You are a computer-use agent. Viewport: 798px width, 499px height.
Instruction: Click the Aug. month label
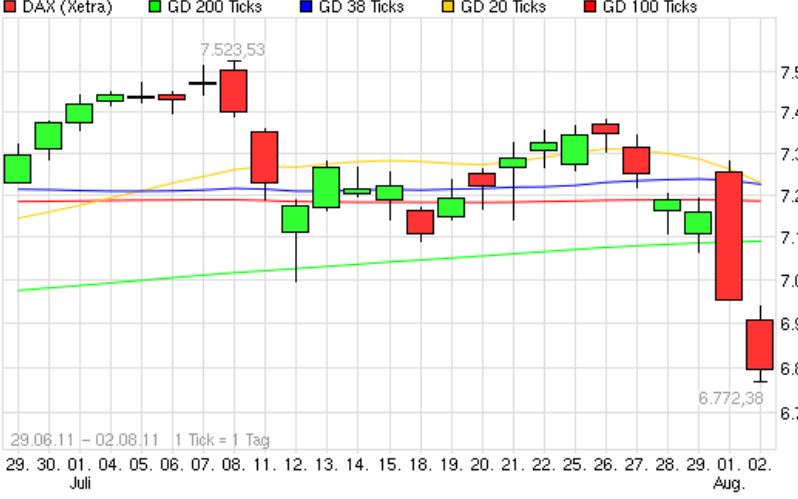point(729,483)
